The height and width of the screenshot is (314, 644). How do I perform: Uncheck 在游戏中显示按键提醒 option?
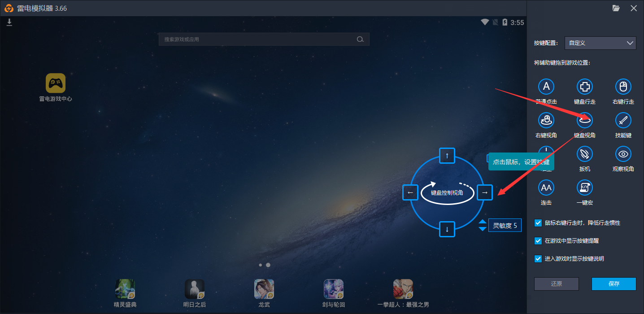point(538,241)
